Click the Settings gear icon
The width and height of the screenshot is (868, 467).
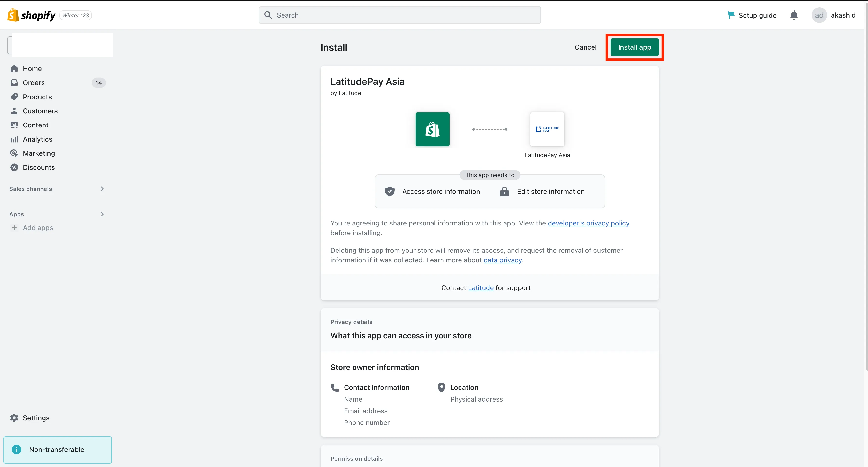point(14,418)
